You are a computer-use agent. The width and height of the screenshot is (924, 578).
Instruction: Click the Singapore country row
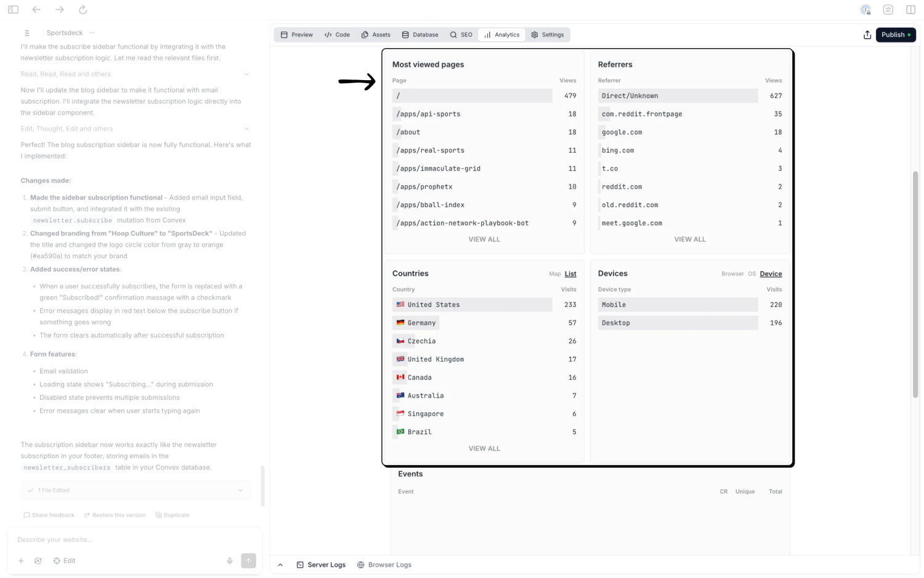[484, 413]
